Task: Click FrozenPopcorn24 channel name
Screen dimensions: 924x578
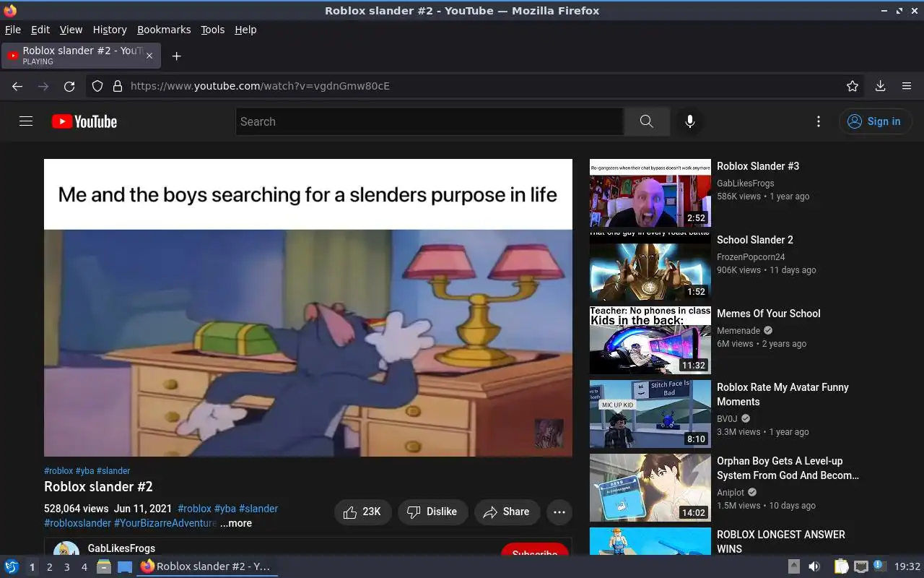Action: 751,257
